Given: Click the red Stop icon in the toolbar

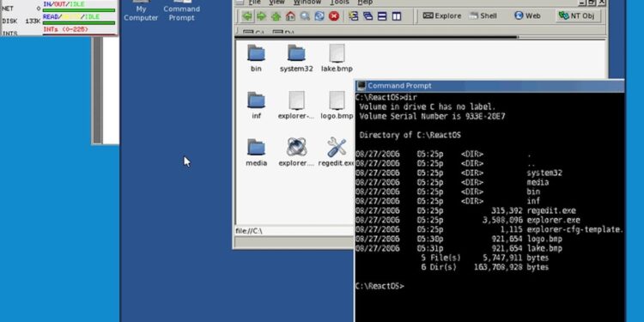Looking at the screenshot, I should (334, 16).
